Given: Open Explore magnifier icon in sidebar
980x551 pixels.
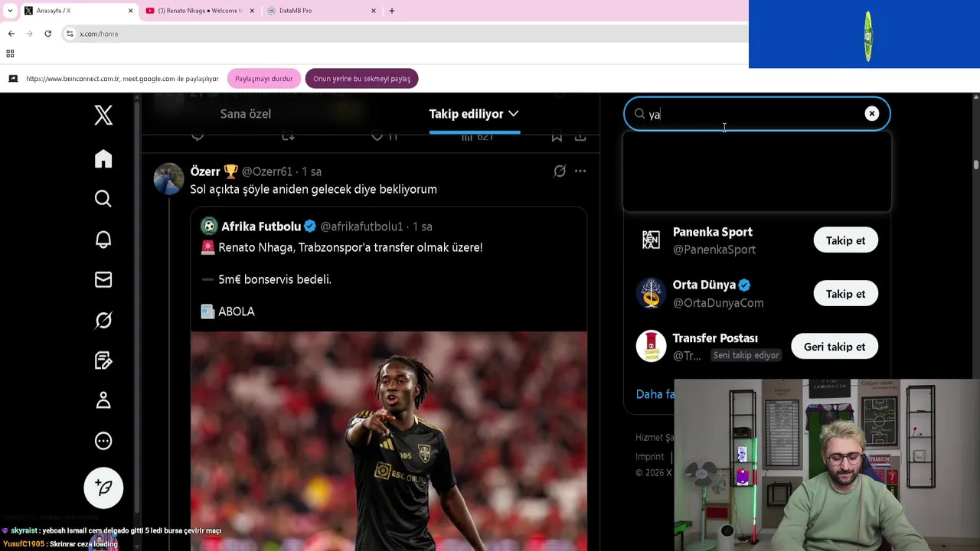Looking at the screenshot, I should pyautogui.click(x=103, y=199).
